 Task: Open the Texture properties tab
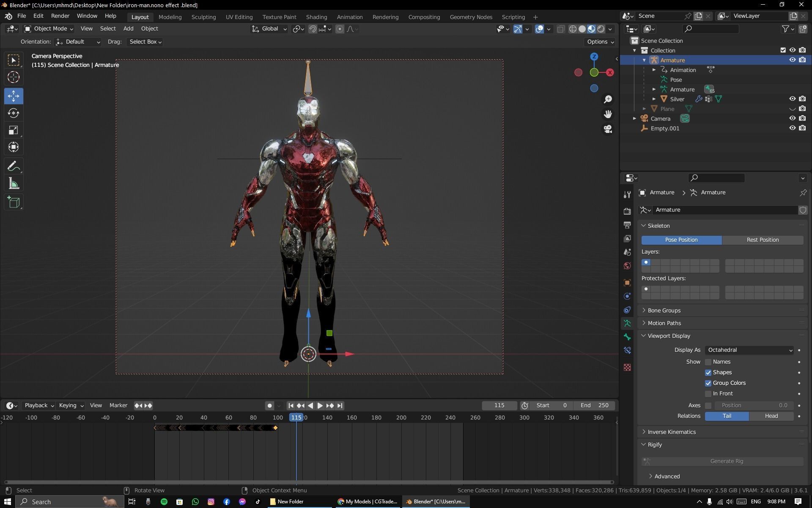tap(627, 367)
